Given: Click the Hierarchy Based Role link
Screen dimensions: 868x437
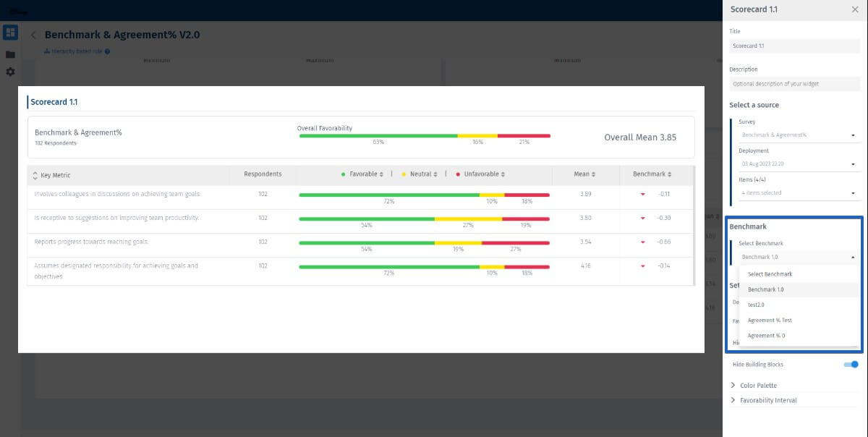Looking at the screenshot, I should pyautogui.click(x=77, y=51).
